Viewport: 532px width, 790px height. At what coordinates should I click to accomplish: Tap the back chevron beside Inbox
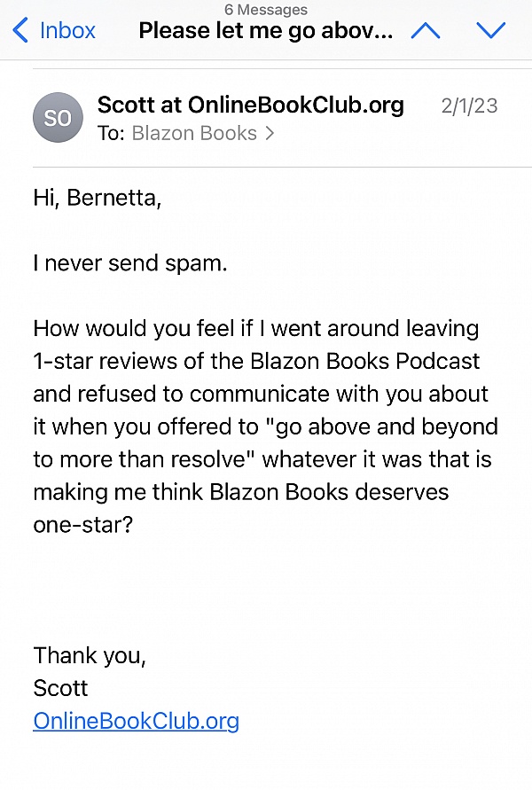[20, 31]
